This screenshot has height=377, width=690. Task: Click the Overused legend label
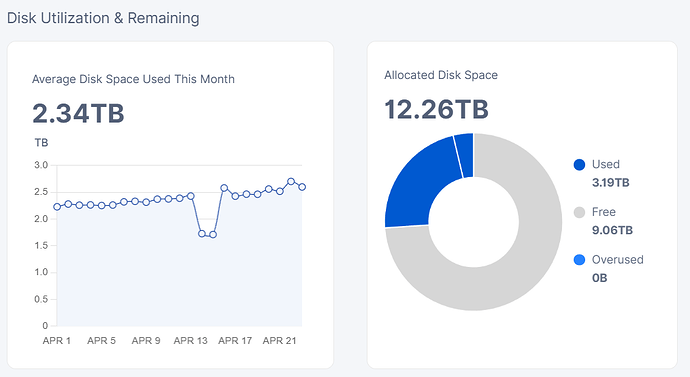pos(617,260)
